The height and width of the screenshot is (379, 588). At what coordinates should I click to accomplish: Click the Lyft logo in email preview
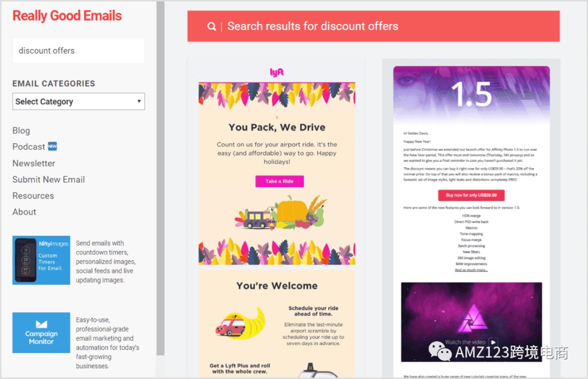[277, 72]
